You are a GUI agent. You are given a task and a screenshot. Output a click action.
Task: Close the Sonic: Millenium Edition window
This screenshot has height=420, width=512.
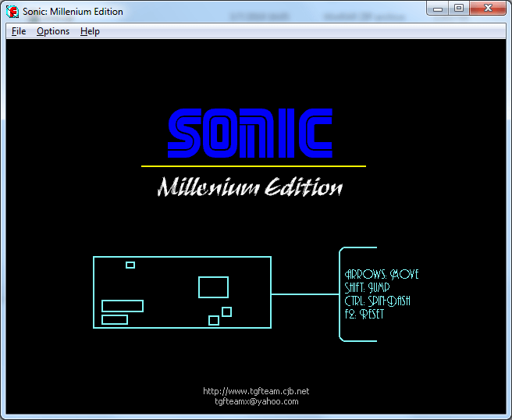coord(488,9)
